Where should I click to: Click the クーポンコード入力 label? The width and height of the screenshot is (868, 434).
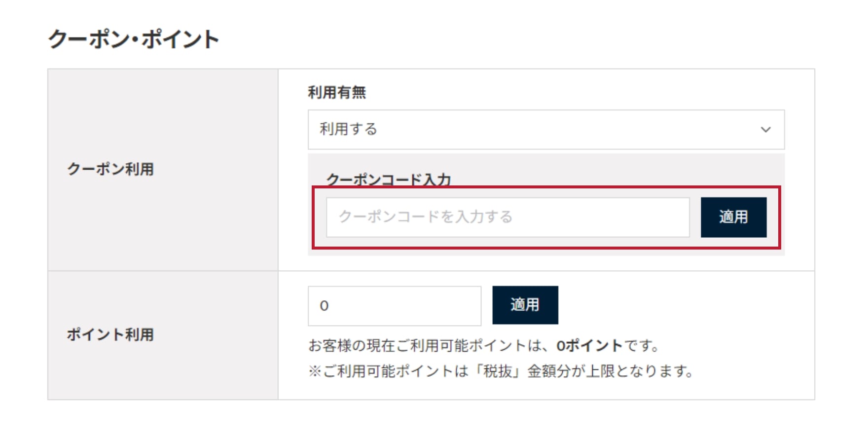(389, 179)
